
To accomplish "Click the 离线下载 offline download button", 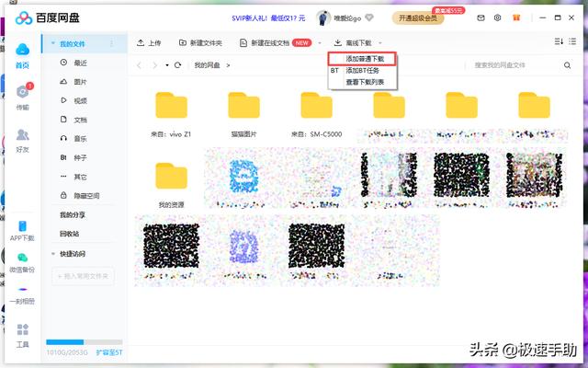I will [353, 43].
